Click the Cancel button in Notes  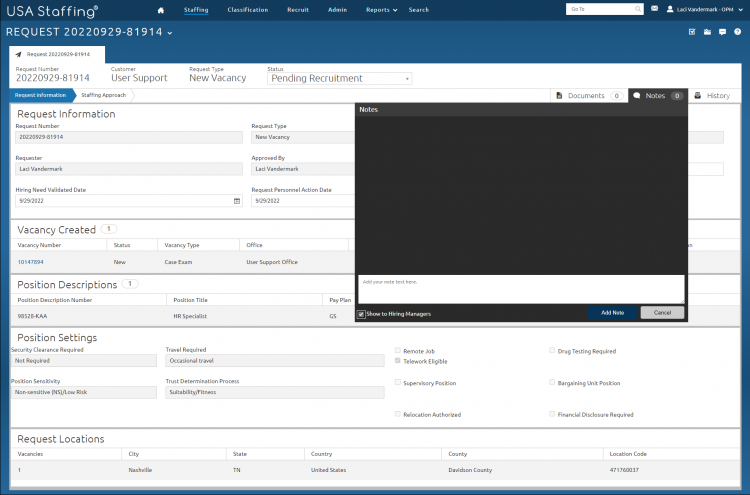pyautogui.click(x=662, y=313)
